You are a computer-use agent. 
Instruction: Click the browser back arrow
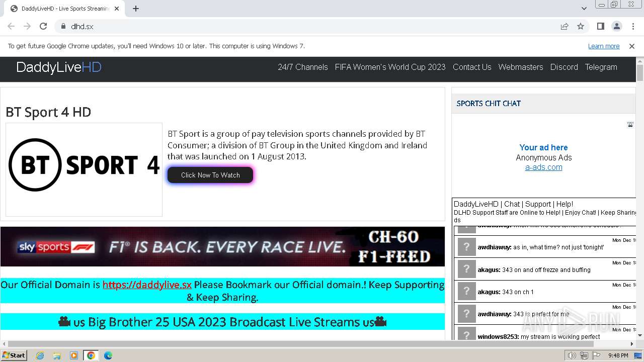pyautogui.click(x=11, y=26)
